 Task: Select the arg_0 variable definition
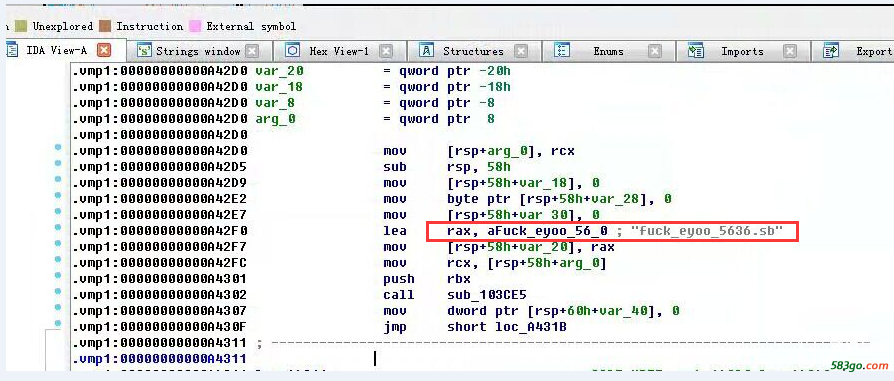point(275,119)
